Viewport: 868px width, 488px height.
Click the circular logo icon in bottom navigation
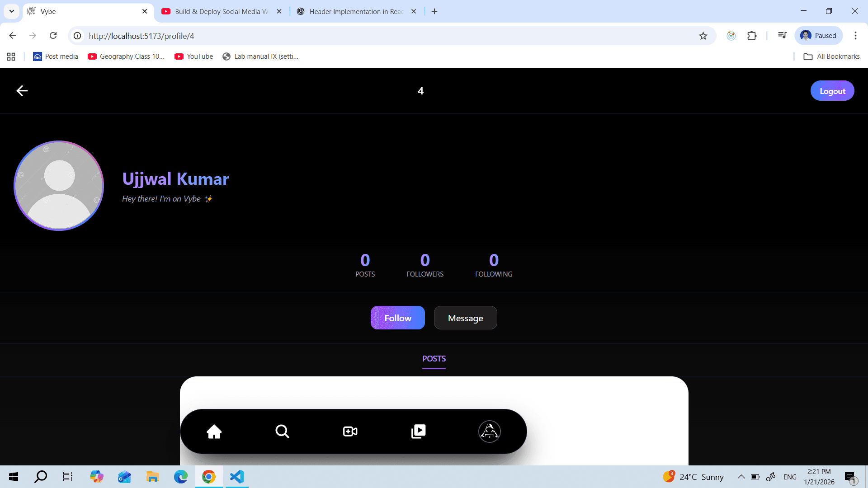(490, 432)
